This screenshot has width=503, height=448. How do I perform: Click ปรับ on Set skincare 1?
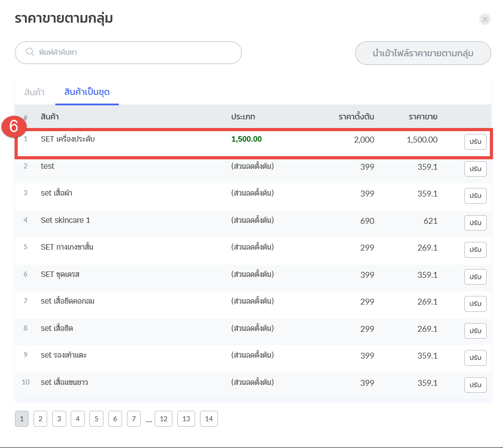[475, 223]
